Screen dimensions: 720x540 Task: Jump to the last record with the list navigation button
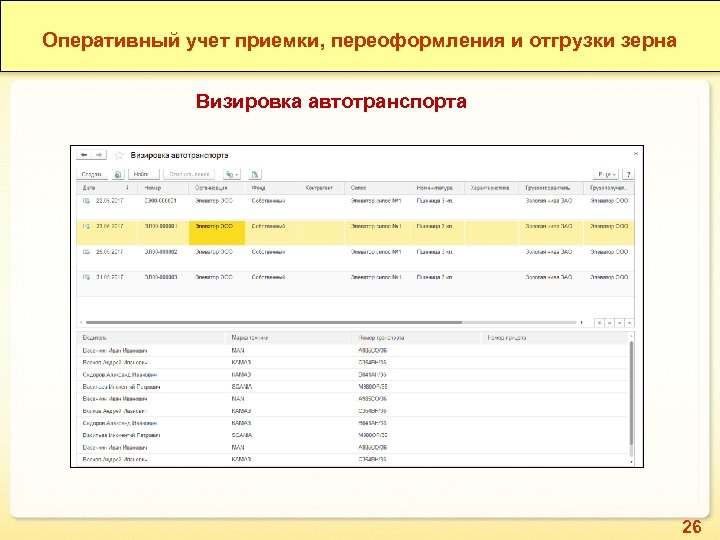[630, 323]
